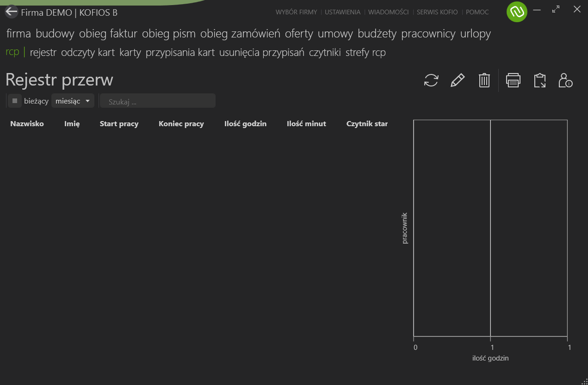Switch to strefy rcp submenu
This screenshot has width=588, height=385.
pyautogui.click(x=365, y=53)
